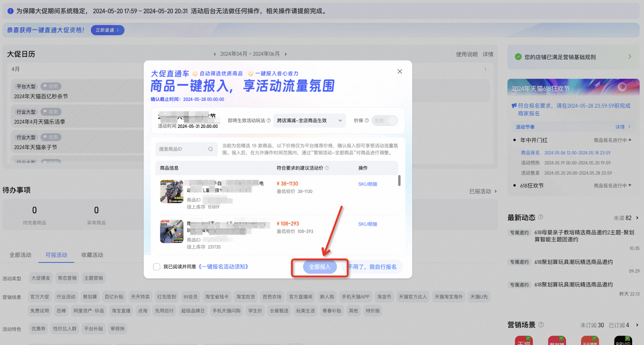The height and width of the screenshot is (345, 644).
Task: Expand the 618狂欢节 schedule section
Action: (x=630, y=185)
